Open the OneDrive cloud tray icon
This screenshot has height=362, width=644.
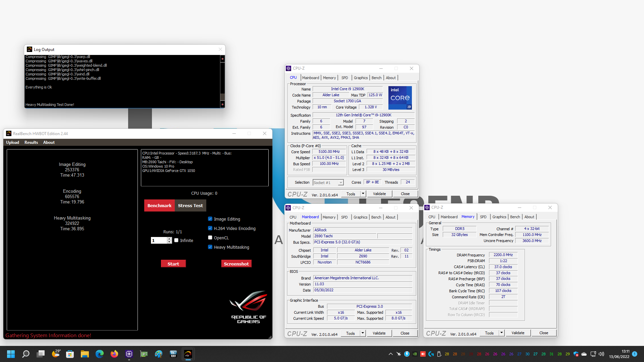click(584, 354)
